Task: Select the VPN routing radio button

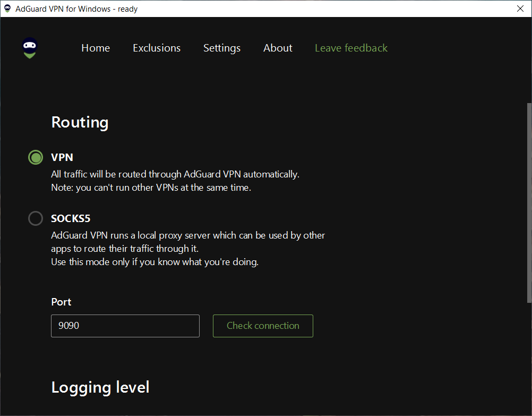Action: (x=36, y=157)
